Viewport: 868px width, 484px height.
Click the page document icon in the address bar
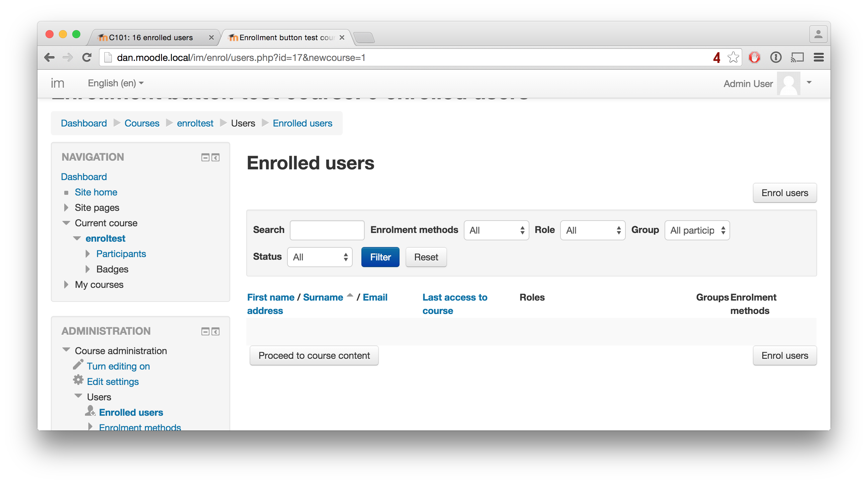coord(108,58)
